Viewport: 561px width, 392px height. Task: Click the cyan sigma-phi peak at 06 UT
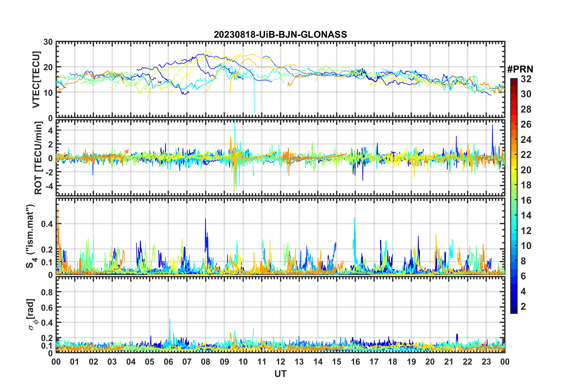point(170,320)
